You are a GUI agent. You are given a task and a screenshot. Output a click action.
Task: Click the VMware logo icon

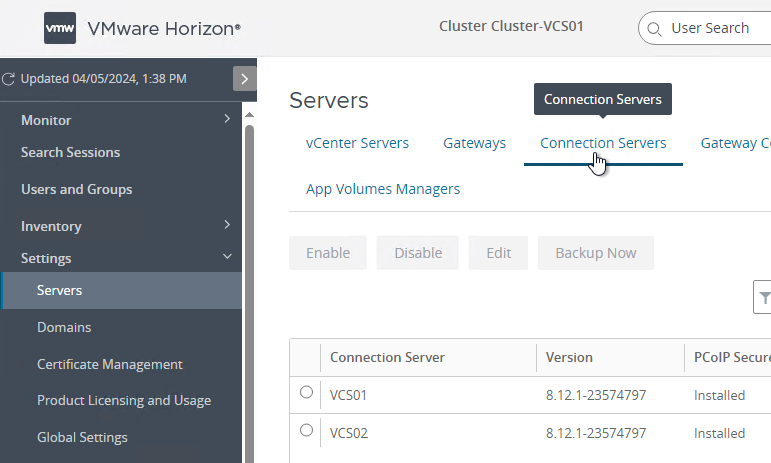[x=60, y=29]
